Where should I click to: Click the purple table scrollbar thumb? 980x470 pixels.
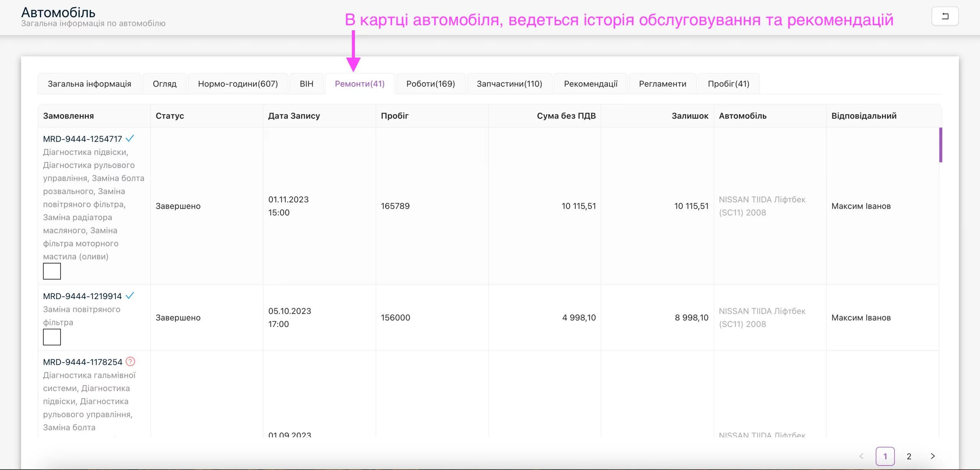click(941, 145)
